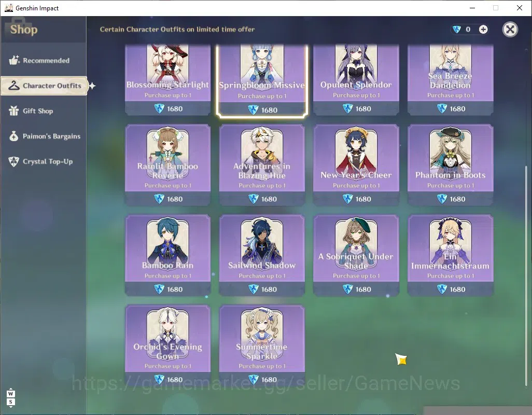Click the Genshin Impact title bar icon
Image resolution: width=532 pixels, height=415 pixels.
9,8
